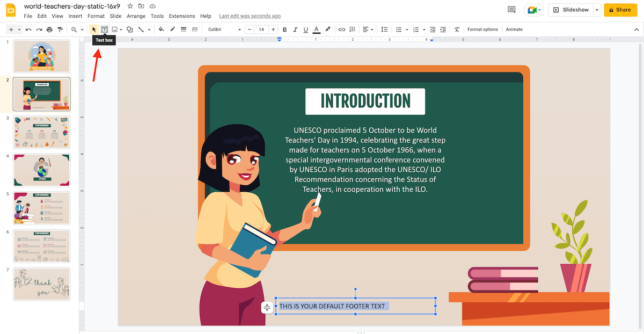Open the Edit menu
This screenshot has height=334, width=644.
(x=42, y=16)
